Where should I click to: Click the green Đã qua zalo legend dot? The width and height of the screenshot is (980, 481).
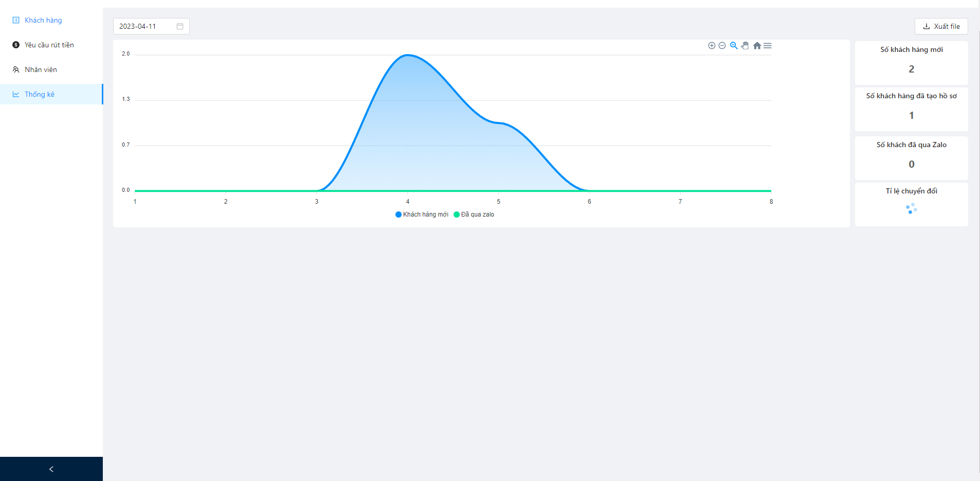(x=457, y=215)
